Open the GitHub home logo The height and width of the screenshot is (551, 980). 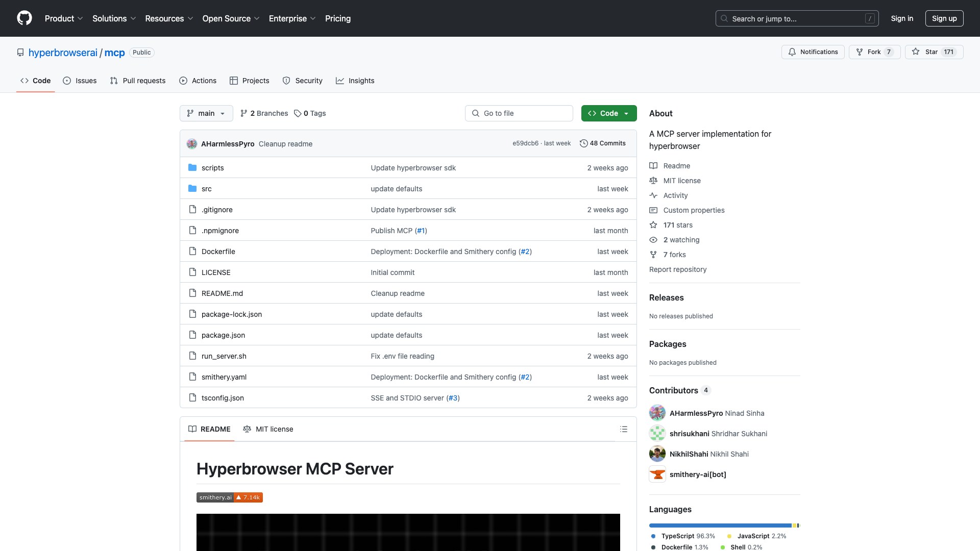(x=24, y=18)
